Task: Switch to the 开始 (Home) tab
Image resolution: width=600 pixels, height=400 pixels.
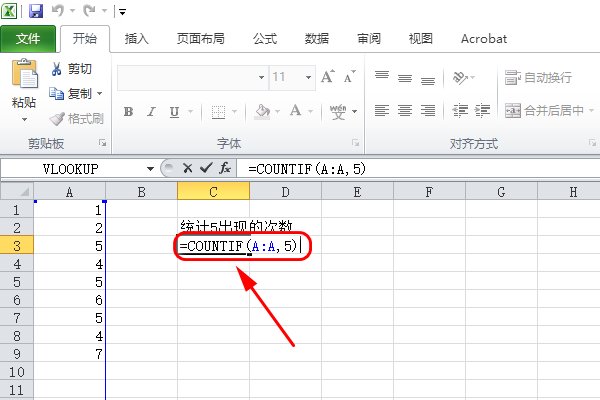Action: pyautogui.click(x=85, y=39)
